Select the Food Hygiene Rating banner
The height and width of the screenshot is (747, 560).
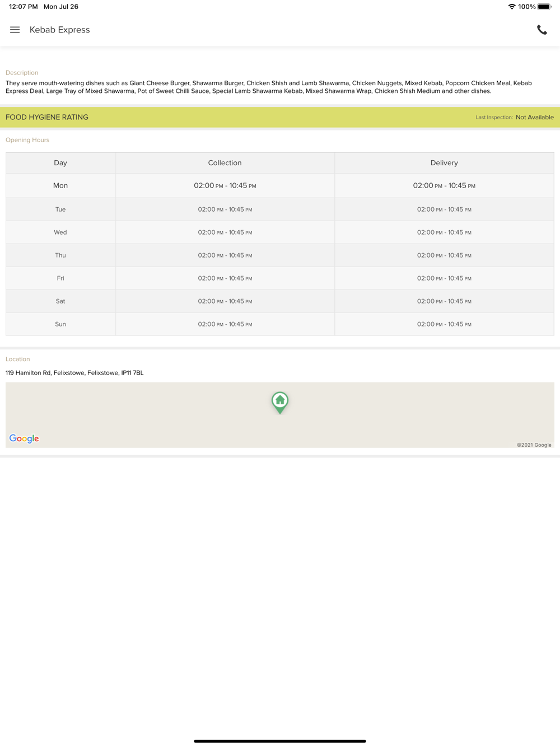coord(280,117)
